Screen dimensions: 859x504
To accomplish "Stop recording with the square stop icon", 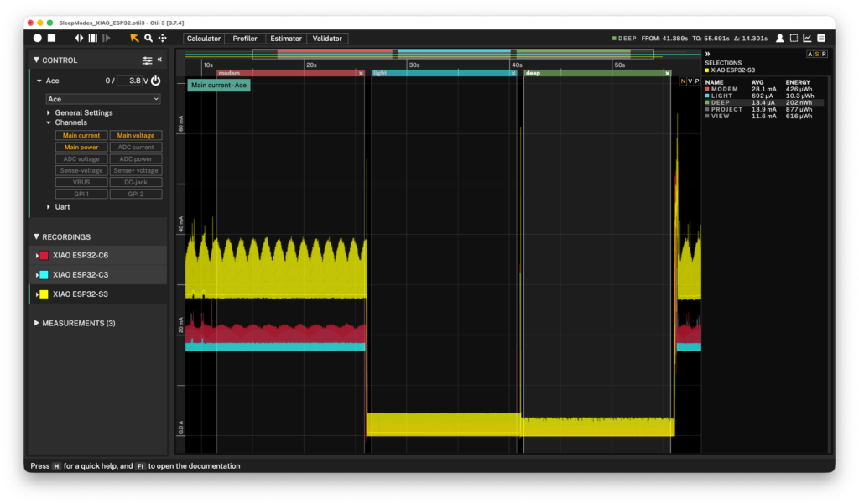I will click(x=51, y=38).
